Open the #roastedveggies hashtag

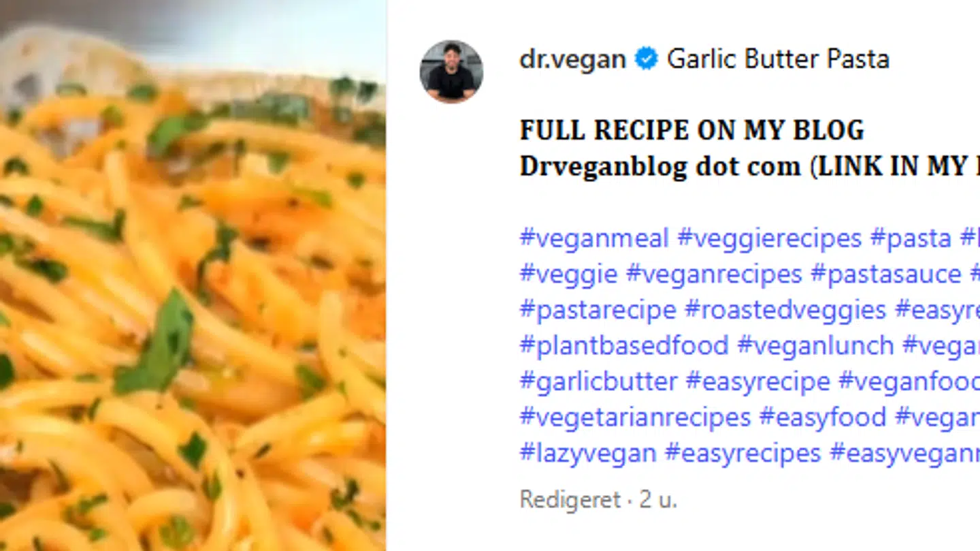pyautogui.click(x=785, y=310)
